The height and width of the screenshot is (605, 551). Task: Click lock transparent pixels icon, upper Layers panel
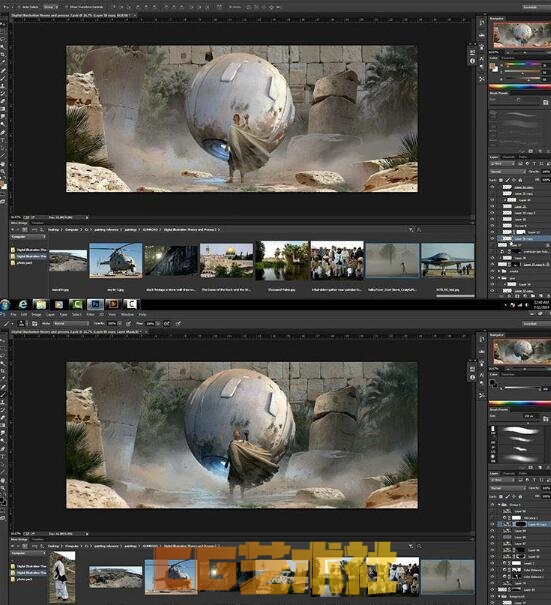tap(501, 180)
